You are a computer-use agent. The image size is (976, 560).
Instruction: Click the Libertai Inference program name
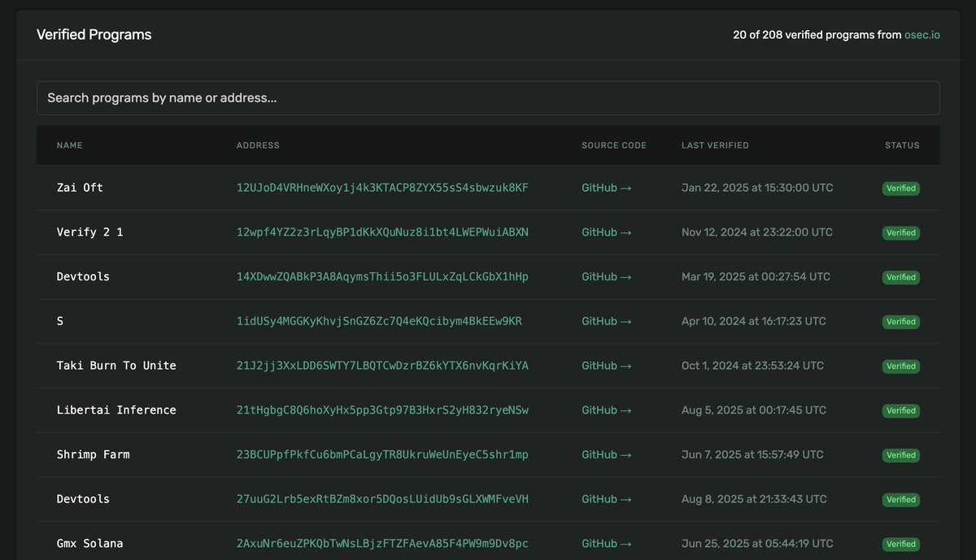click(x=116, y=410)
